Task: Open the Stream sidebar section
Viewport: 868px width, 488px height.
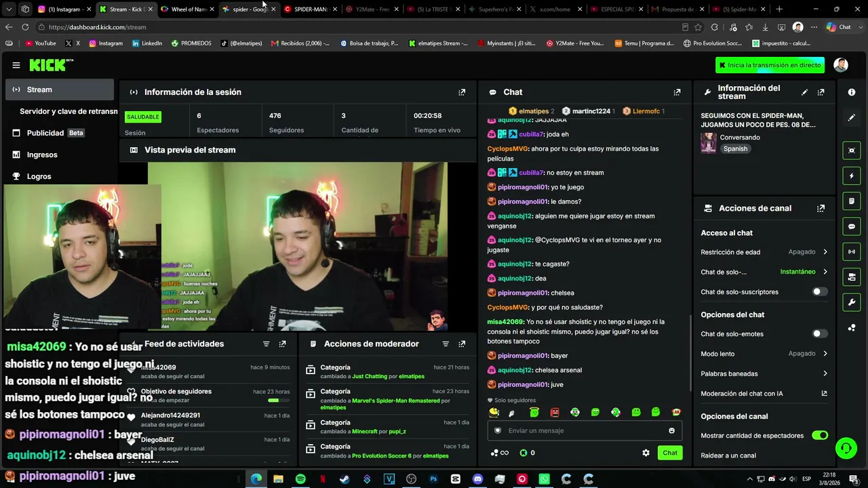Action: tap(60, 89)
